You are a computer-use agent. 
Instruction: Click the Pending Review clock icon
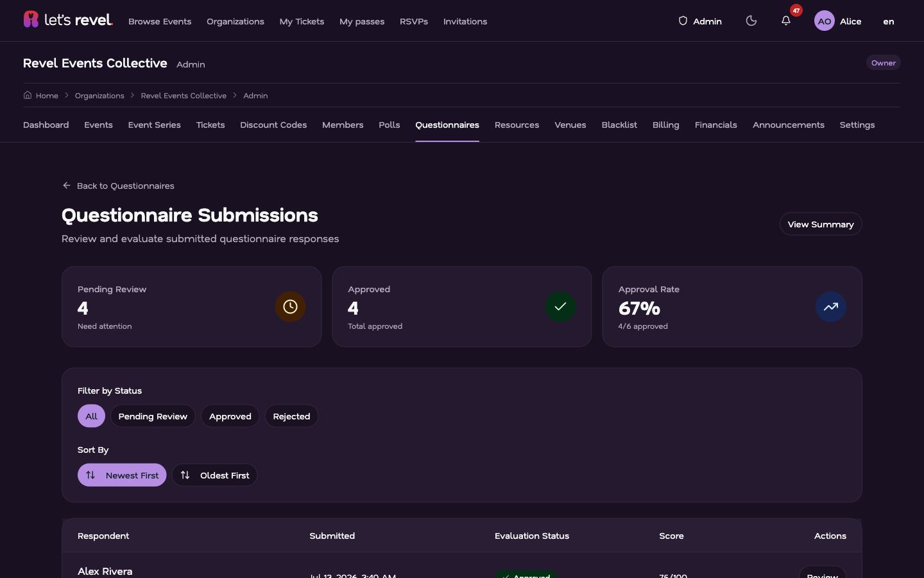pyautogui.click(x=290, y=307)
